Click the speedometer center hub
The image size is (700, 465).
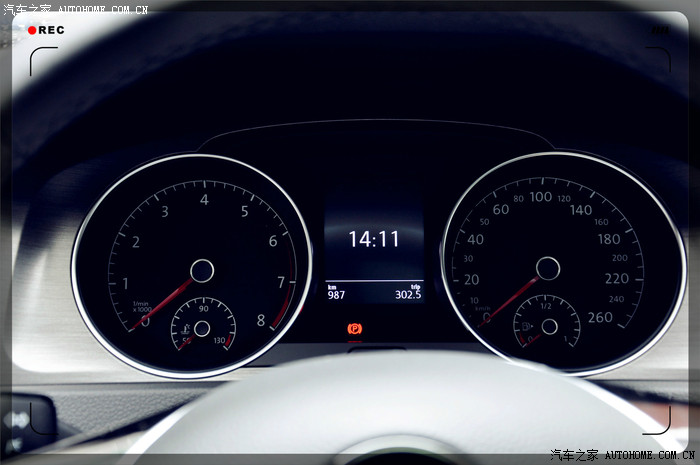point(547,267)
